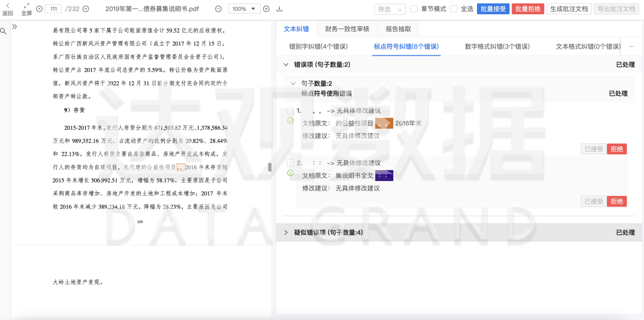Check the checkbox for error item 1
The width and height of the screenshot is (644, 320).
coord(290,111)
